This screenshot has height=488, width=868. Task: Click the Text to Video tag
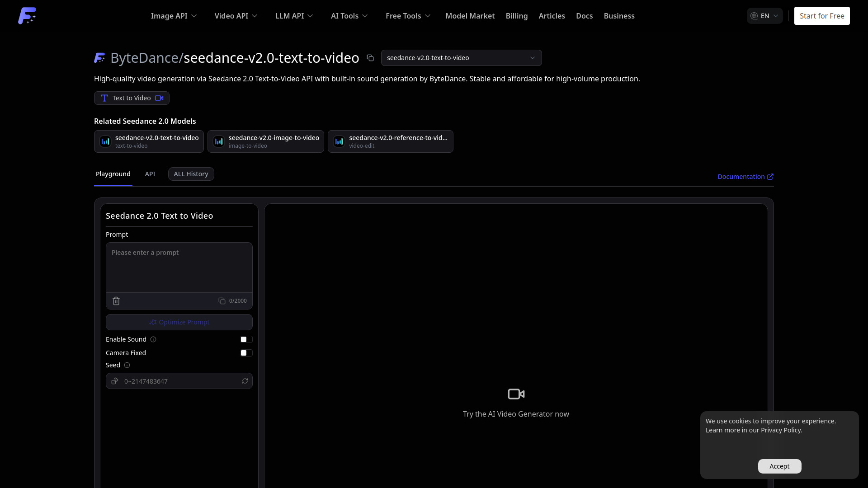point(132,98)
